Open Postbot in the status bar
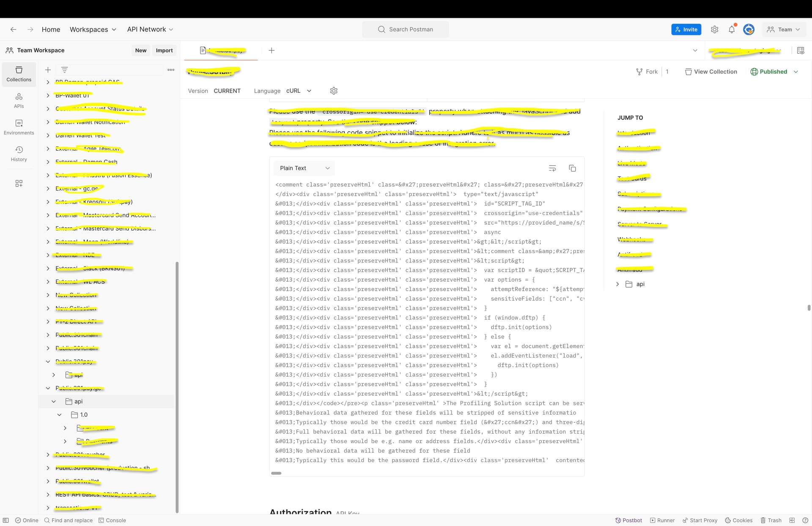The image size is (812, 526). pyautogui.click(x=628, y=520)
